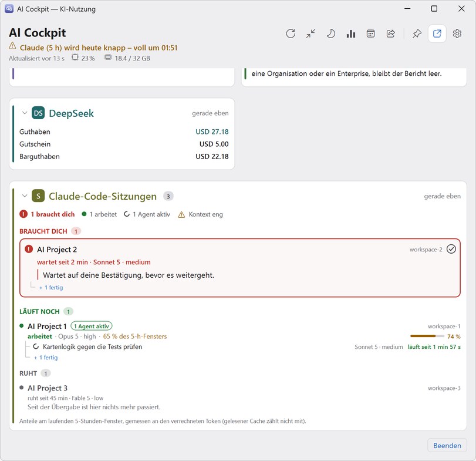
Task: Click the '1 Agent aktiv' badge on AI Project 1
Action: pos(92,326)
